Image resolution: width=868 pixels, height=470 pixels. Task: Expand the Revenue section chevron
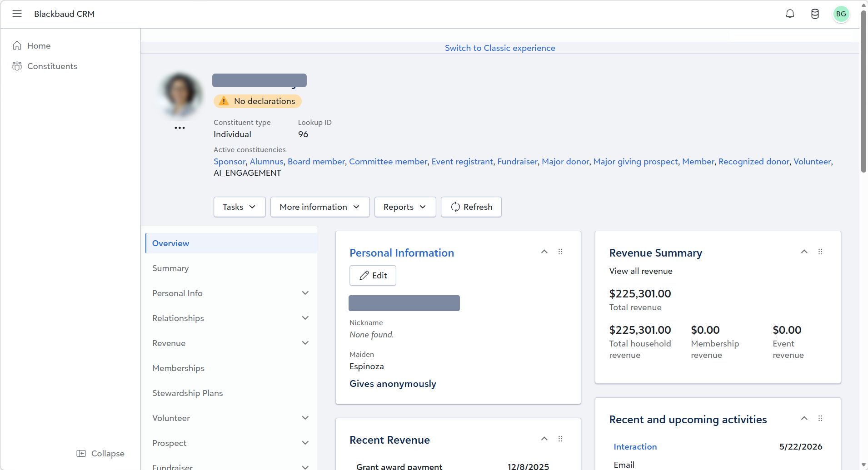[x=305, y=343]
